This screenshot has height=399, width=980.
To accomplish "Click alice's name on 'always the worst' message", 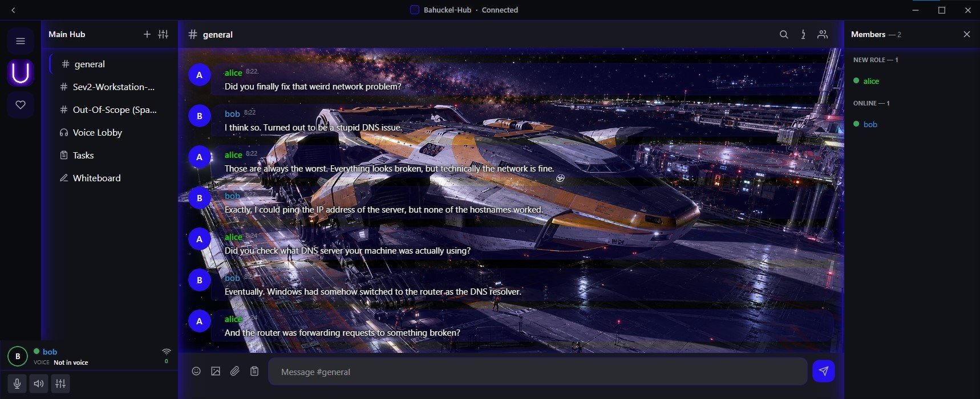I will 233,154.
